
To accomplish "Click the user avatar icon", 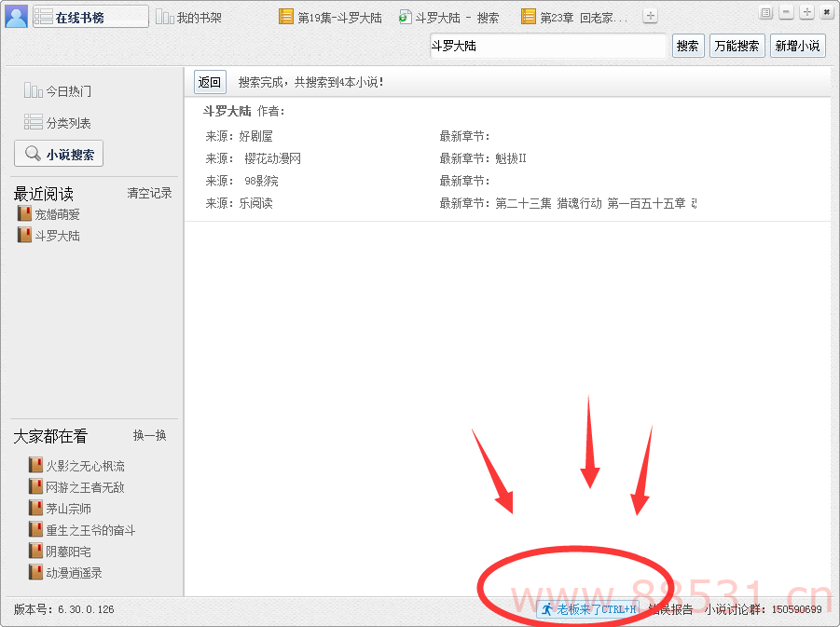I will (16, 17).
